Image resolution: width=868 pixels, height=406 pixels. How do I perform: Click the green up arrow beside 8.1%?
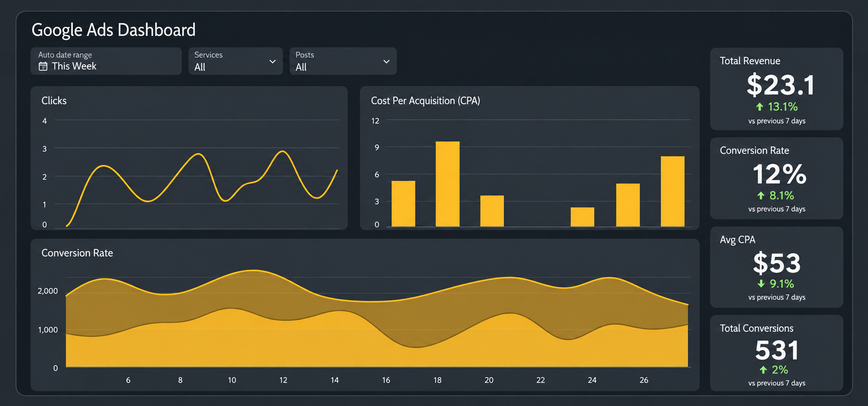[761, 195]
